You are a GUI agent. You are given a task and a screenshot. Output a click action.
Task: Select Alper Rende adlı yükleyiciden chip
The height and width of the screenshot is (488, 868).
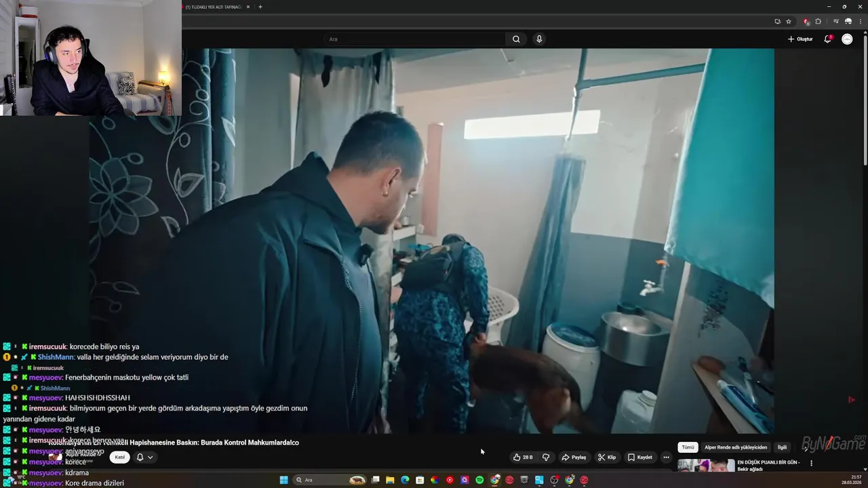point(736,447)
